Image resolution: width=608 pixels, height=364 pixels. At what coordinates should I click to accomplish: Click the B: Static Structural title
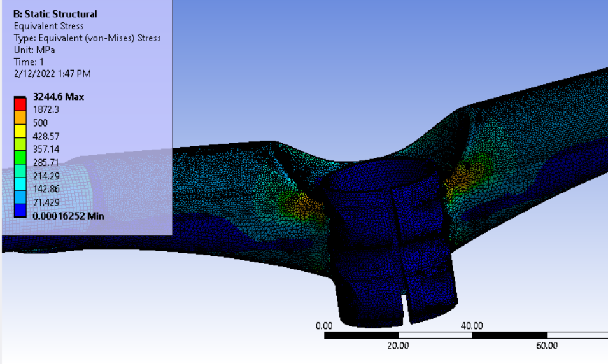[55, 13]
